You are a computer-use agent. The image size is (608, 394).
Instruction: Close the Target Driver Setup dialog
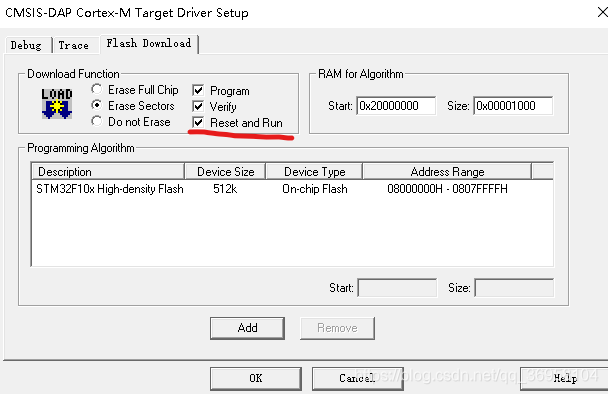click(602, 12)
